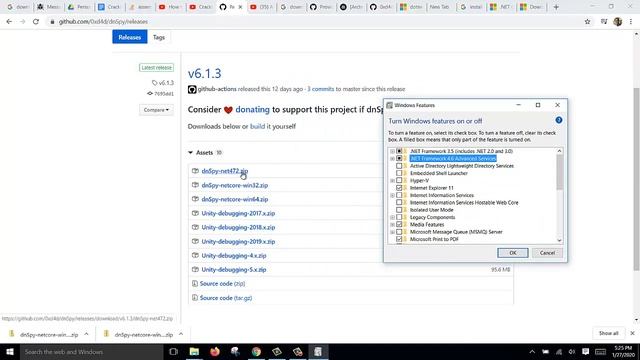Enable Embedded Shell Launcher checkbox

pyautogui.click(x=399, y=173)
